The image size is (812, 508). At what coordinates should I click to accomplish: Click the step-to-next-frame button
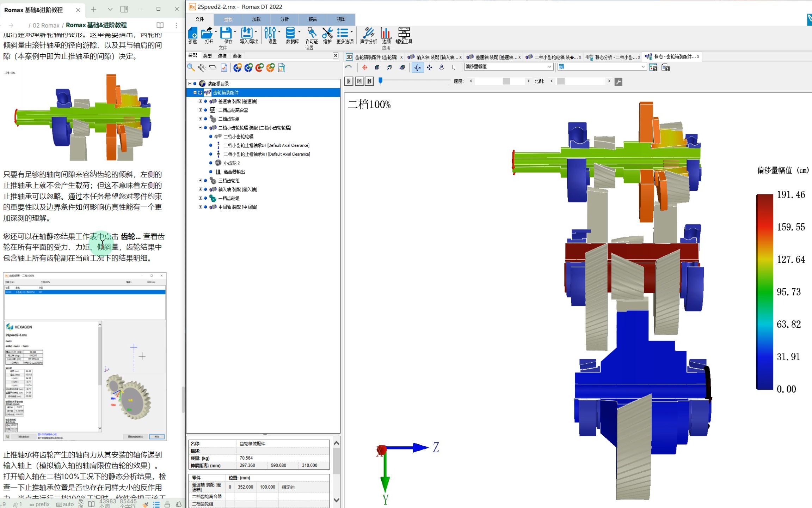click(369, 81)
